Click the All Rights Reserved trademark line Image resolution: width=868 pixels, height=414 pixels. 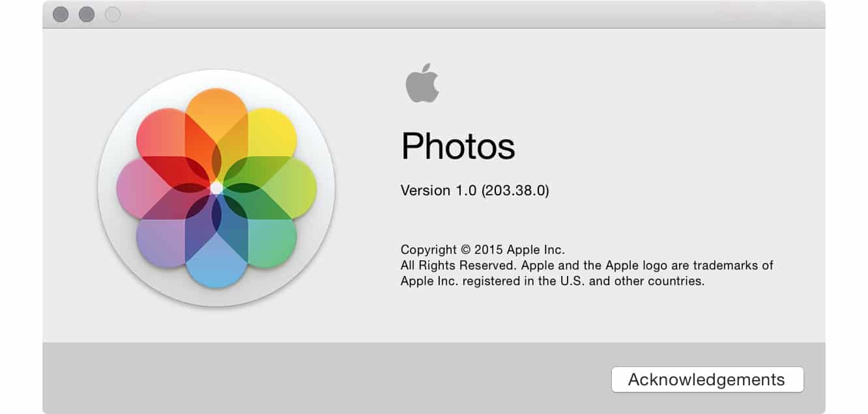[586, 266]
